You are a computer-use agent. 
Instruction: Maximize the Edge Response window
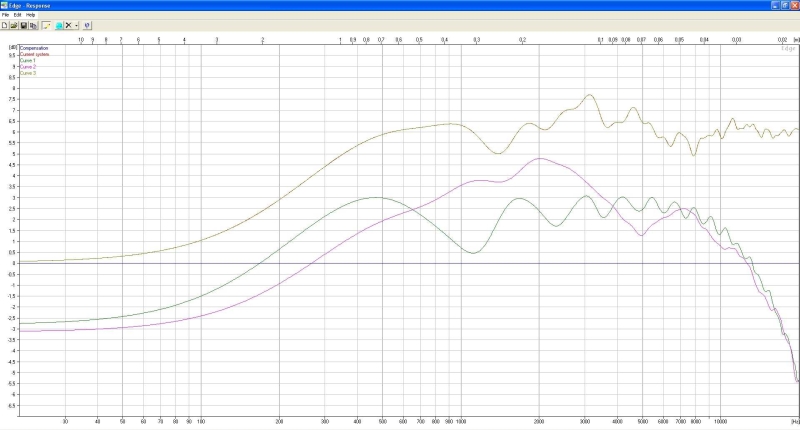[x=785, y=5]
